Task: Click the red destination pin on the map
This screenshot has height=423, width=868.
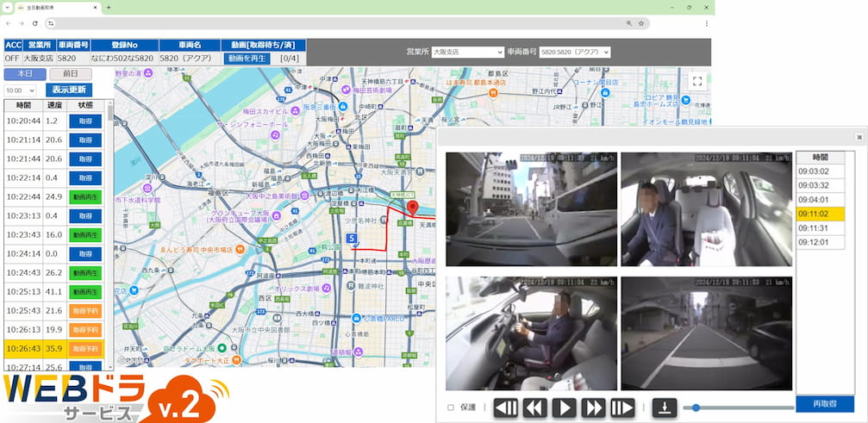Action: pyautogui.click(x=412, y=208)
